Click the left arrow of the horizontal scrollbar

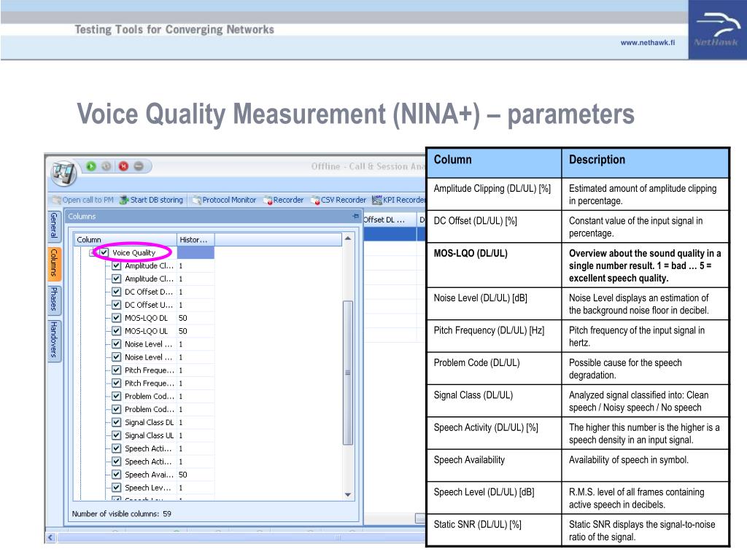coord(51,537)
